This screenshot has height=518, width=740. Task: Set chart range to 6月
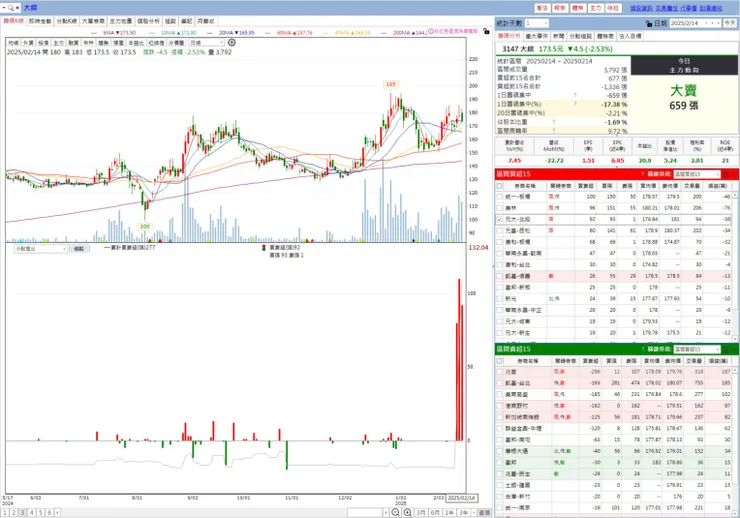[x=435, y=512]
